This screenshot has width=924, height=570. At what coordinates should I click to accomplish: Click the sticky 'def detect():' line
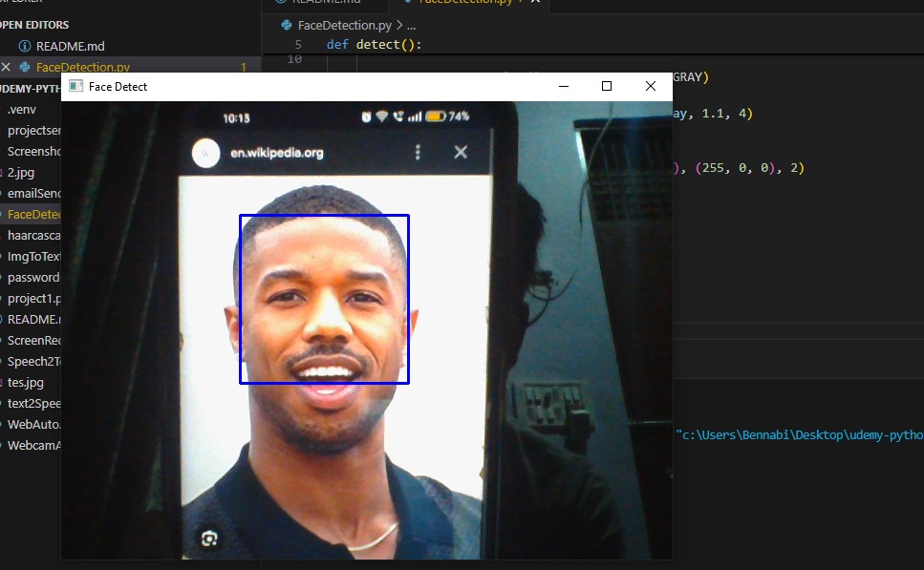[x=374, y=45]
